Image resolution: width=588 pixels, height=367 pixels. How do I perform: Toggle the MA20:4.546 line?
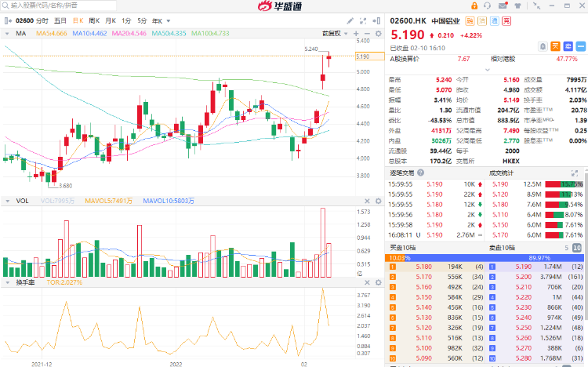click(129, 34)
